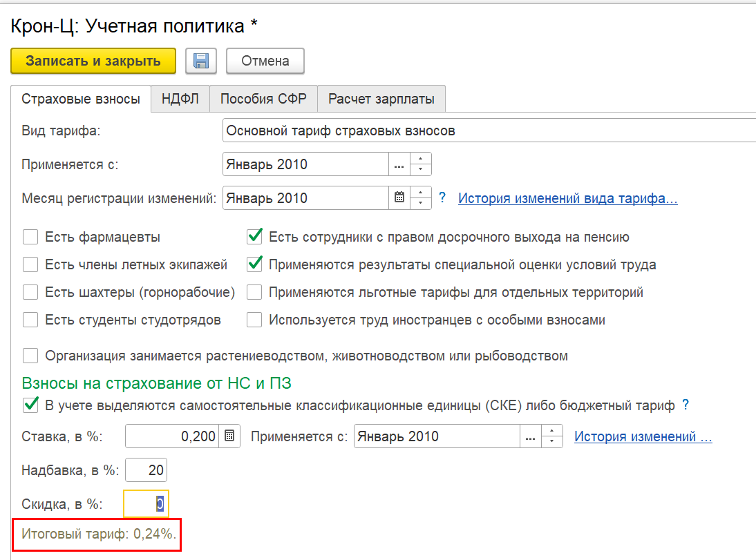Viewport: 756px width, 560px height.
Task: Uncheck 'Есть сотрудники с правом досрочного выхода'
Action: (x=255, y=238)
